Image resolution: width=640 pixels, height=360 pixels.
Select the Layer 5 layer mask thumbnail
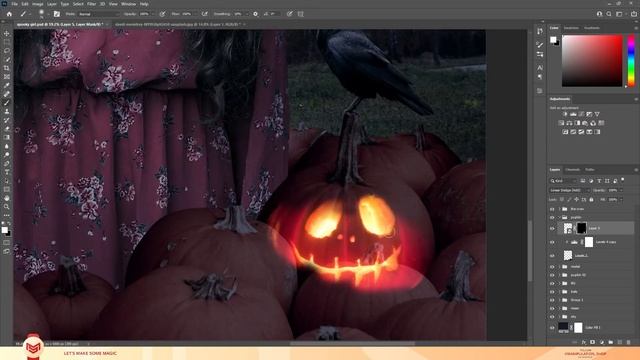[x=581, y=228]
